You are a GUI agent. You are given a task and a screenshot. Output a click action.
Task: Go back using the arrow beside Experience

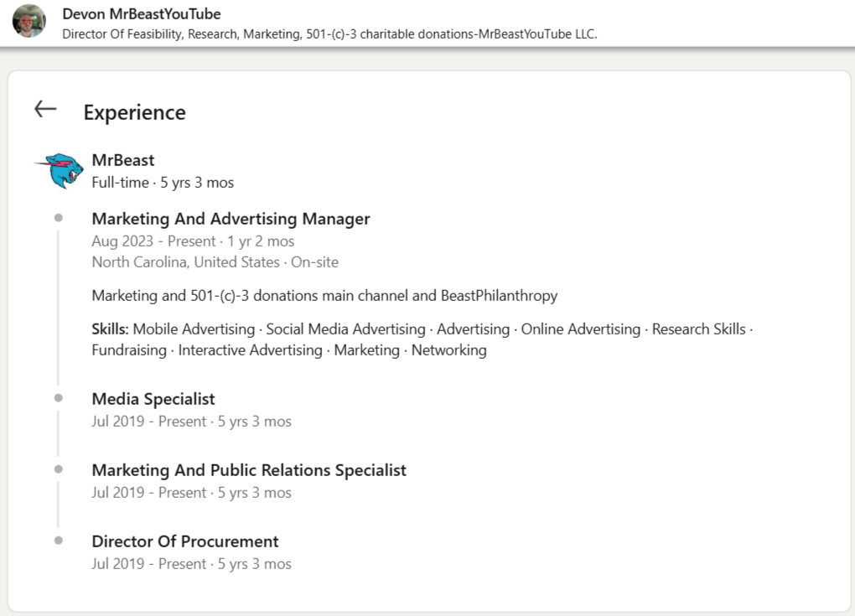[45, 109]
